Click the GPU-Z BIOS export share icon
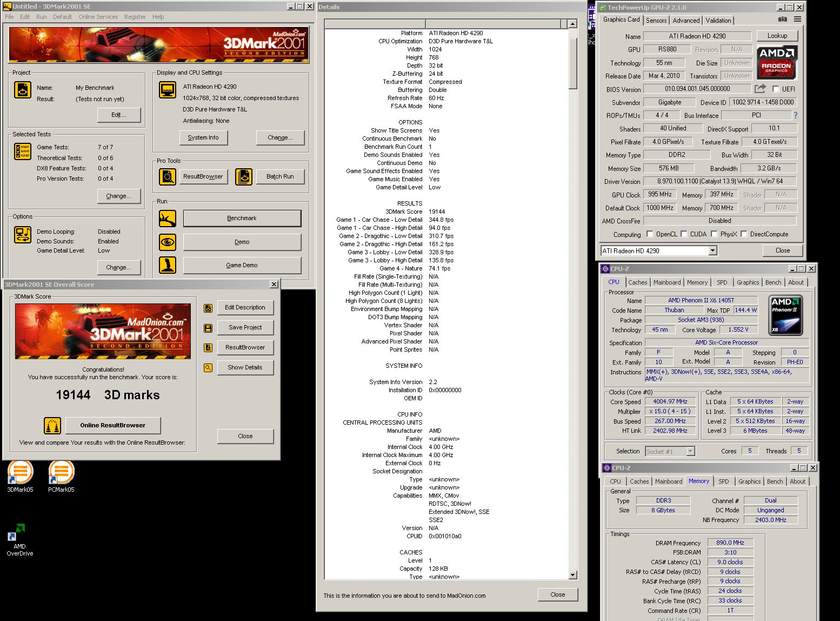The width and height of the screenshot is (840, 621). (761, 89)
